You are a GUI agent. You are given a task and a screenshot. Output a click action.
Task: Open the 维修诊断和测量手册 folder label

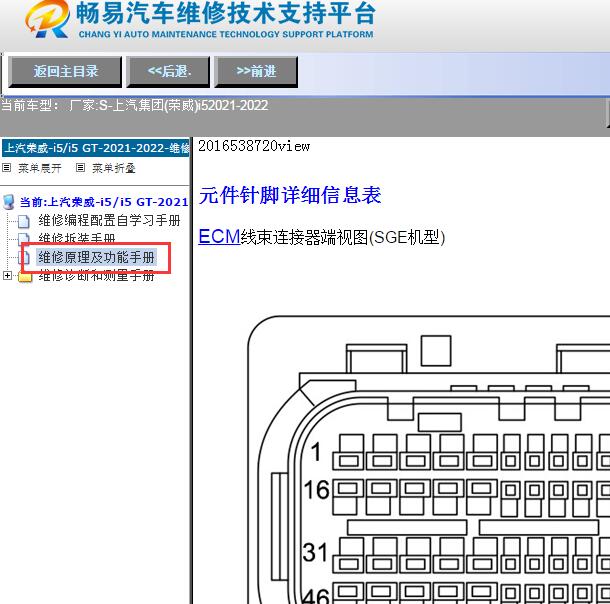click(x=96, y=275)
